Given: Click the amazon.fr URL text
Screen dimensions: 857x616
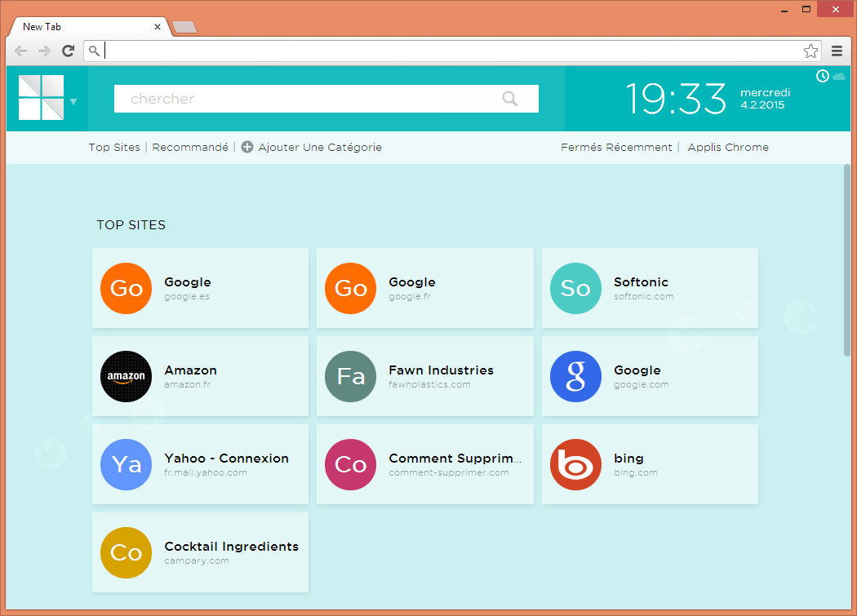Looking at the screenshot, I should [188, 384].
